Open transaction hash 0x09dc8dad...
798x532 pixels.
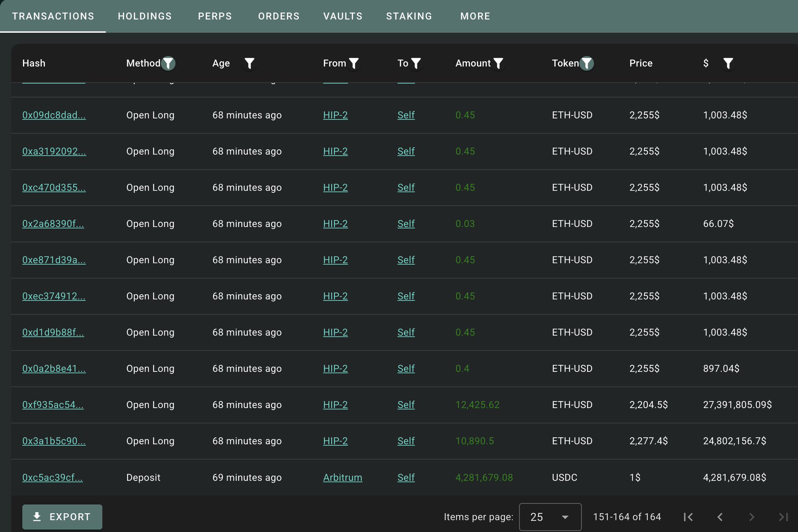point(54,115)
